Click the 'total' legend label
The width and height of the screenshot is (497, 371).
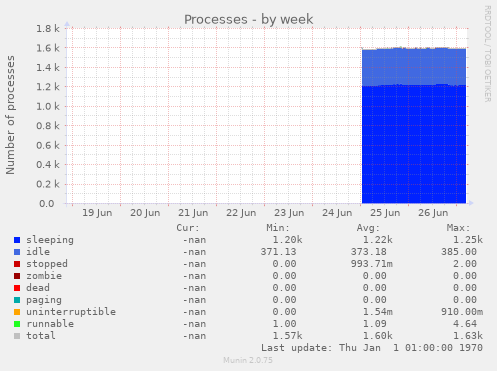(41, 336)
